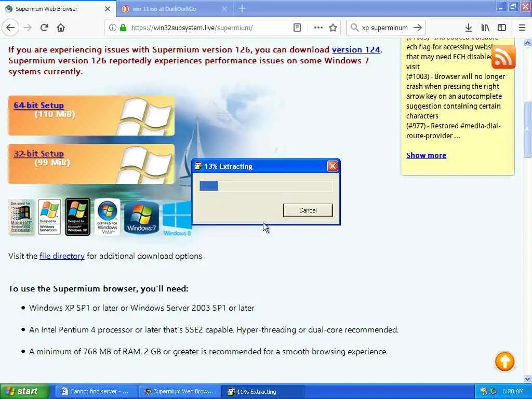Click the Windows 7 logo badge
532x399 pixels.
click(x=142, y=218)
